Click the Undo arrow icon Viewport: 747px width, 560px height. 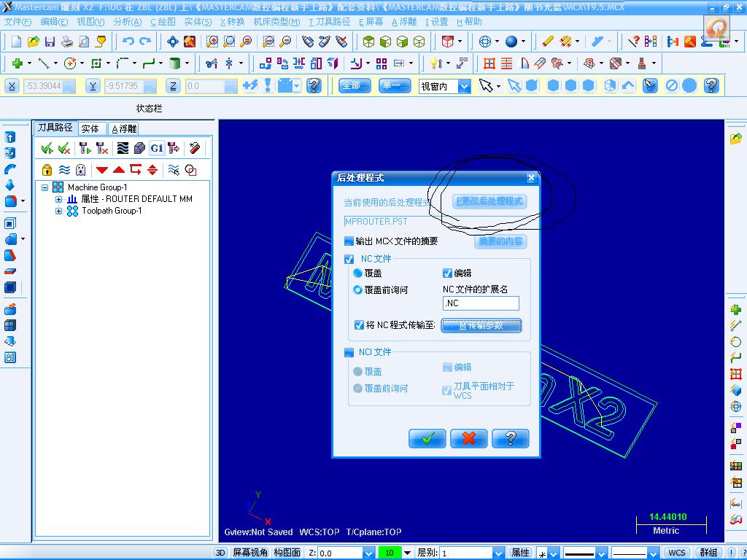click(x=128, y=42)
